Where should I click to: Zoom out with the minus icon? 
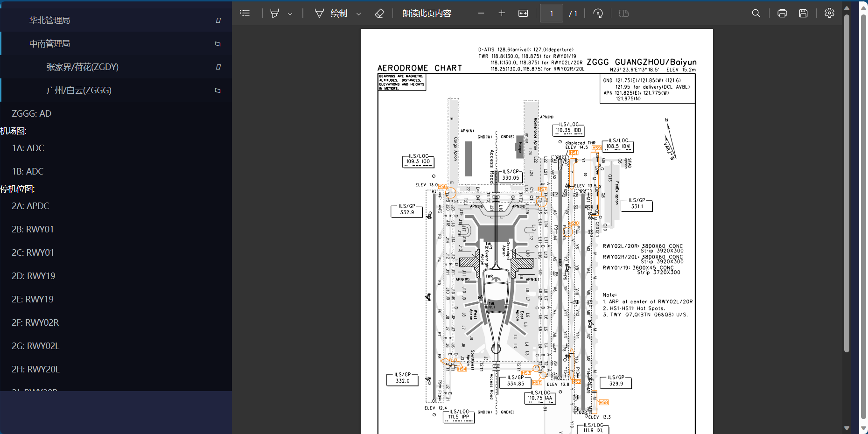pos(481,13)
